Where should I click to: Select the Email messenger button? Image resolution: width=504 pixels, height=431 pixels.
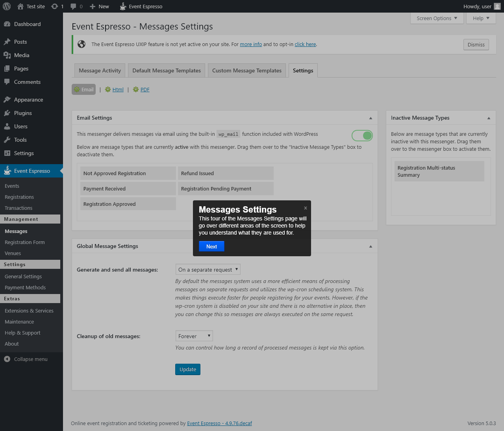pos(83,89)
